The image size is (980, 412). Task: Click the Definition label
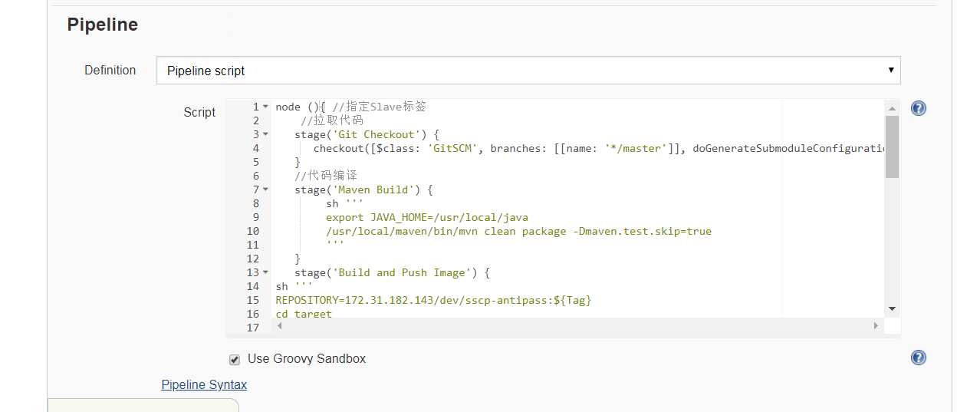click(x=110, y=70)
